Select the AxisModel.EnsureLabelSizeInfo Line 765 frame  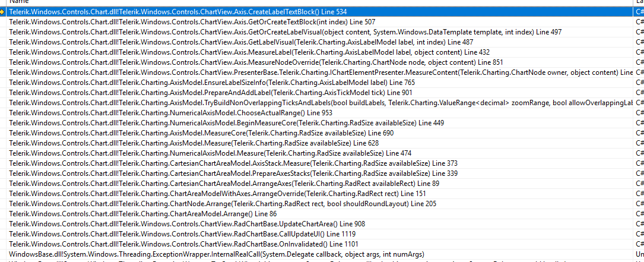[x=321, y=82]
